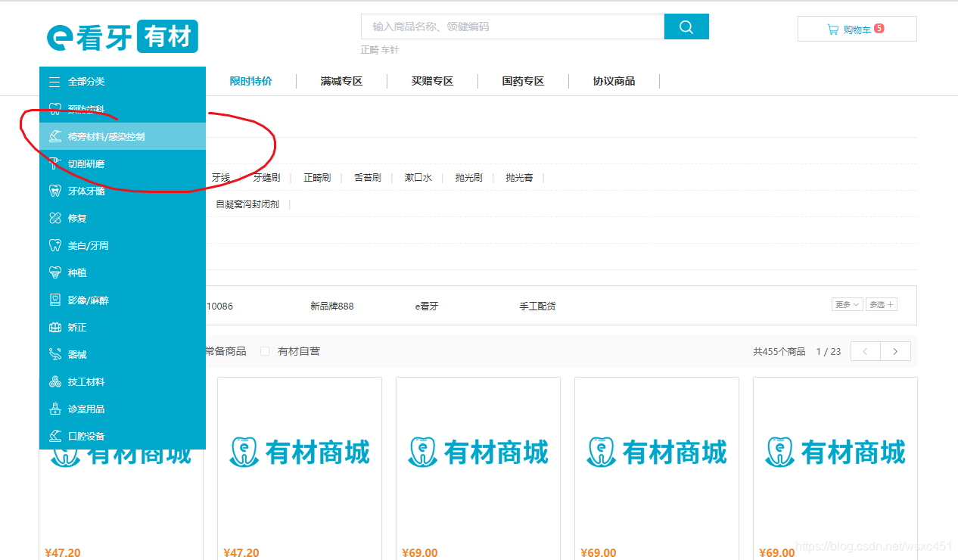Open second product card priced ¥47.20
Image resolution: width=958 pixels, height=560 pixels.
coord(300,468)
